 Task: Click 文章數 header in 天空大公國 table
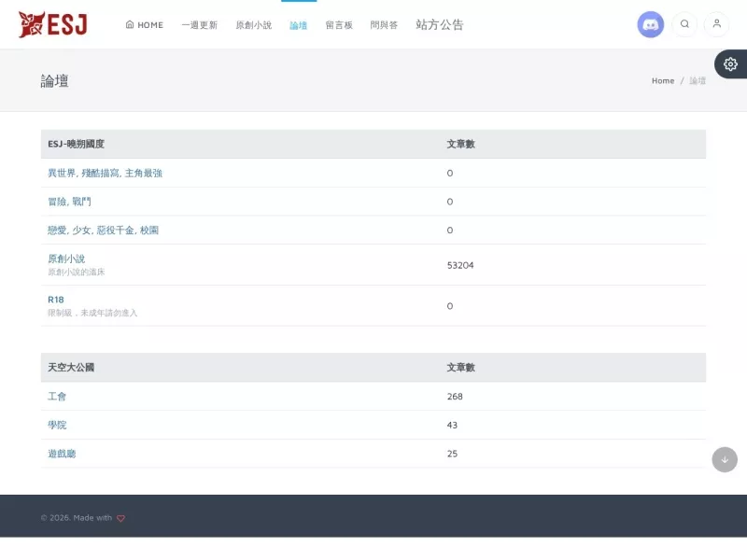point(460,367)
